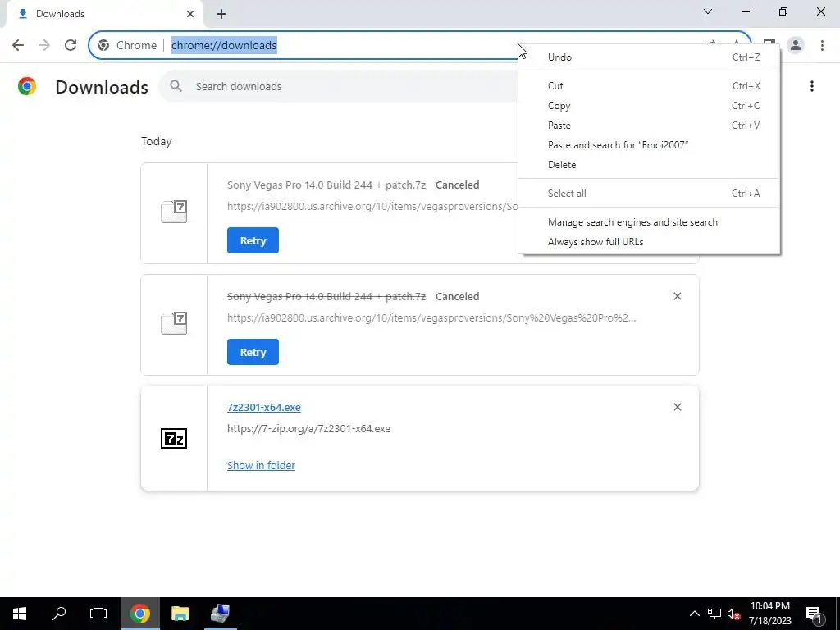The height and width of the screenshot is (630, 840).
Task: Open the Downloads page more actions menu
Action: pyautogui.click(x=812, y=86)
